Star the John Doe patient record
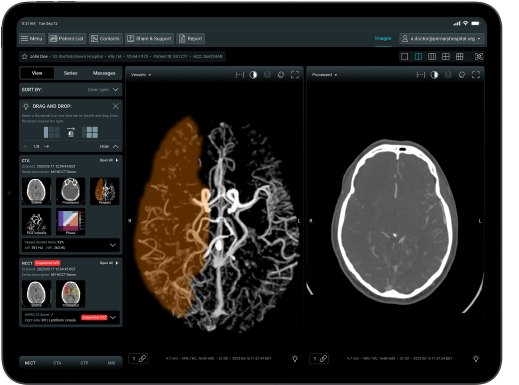Image resolution: width=519 pixels, height=385 pixels. (x=25, y=56)
